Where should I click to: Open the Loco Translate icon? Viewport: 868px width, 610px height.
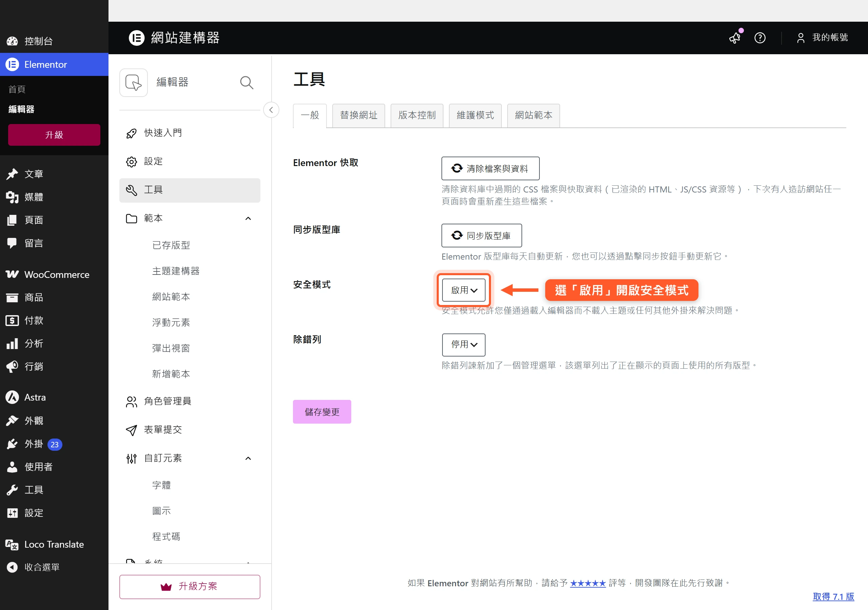point(12,544)
